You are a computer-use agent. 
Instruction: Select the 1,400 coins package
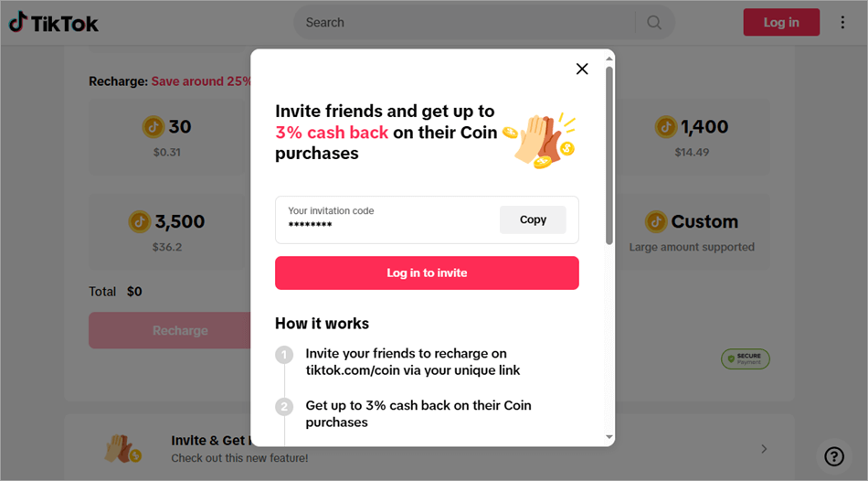(x=692, y=137)
